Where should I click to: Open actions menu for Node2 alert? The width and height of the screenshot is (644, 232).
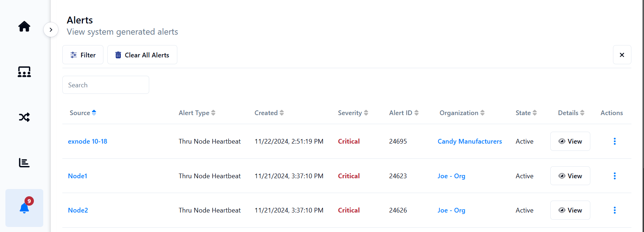[x=614, y=210]
